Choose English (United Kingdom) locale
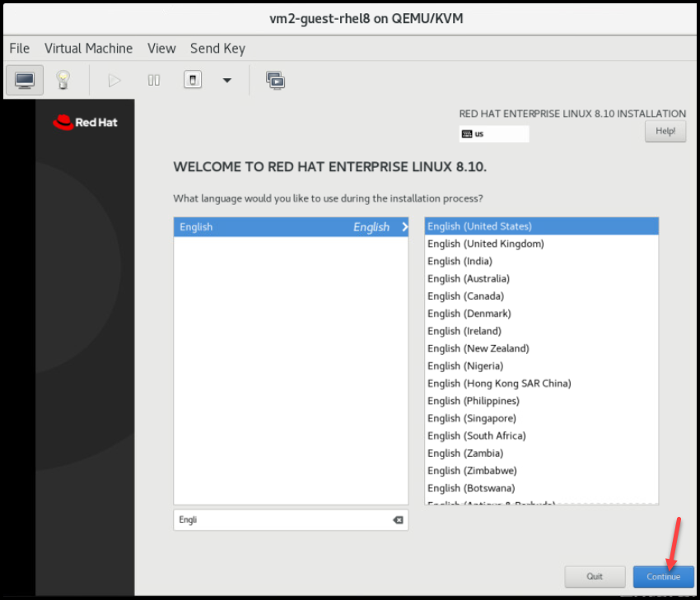The width and height of the screenshot is (700, 600). coord(485,244)
